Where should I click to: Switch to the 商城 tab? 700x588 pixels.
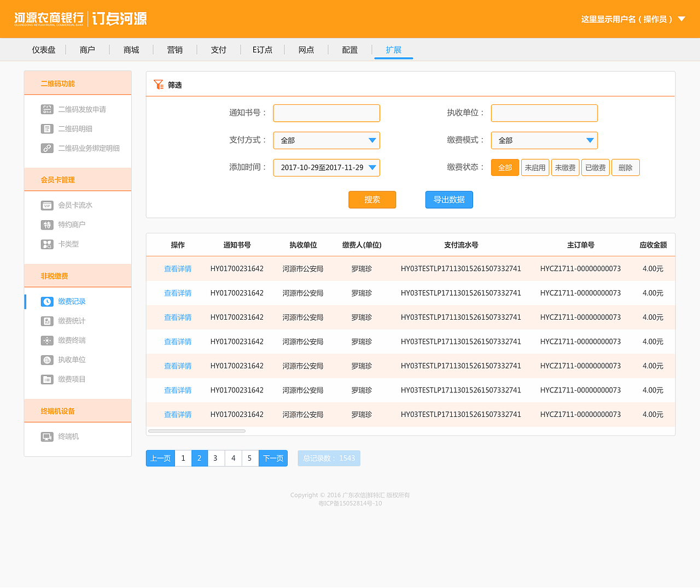pos(131,50)
